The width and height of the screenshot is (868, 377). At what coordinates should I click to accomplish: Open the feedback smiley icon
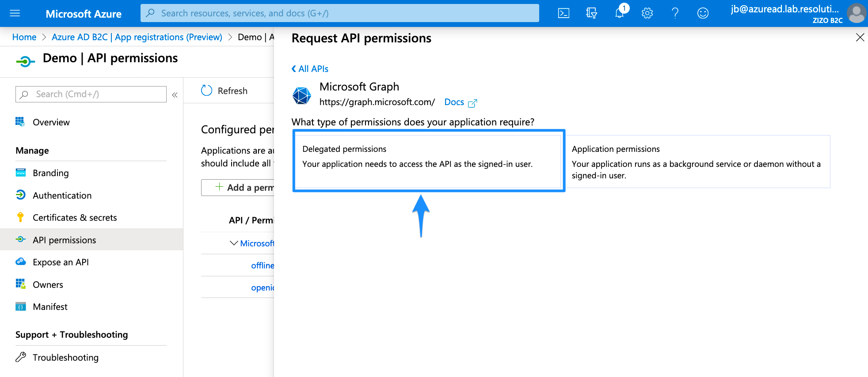[703, 13]
